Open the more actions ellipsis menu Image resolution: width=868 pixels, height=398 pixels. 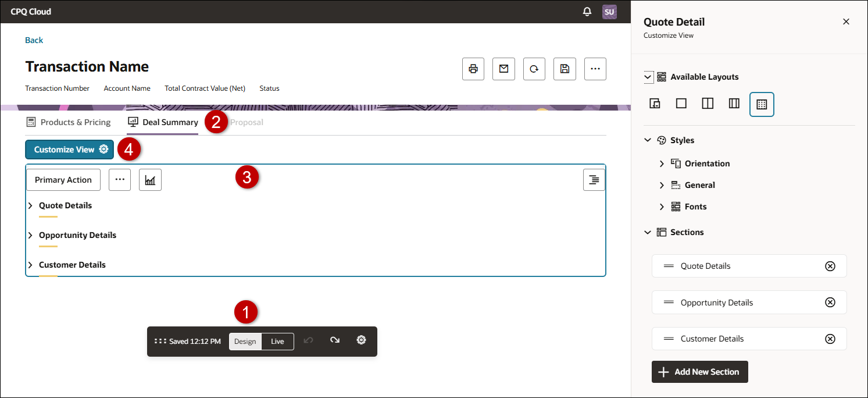[x=595, y=69]
